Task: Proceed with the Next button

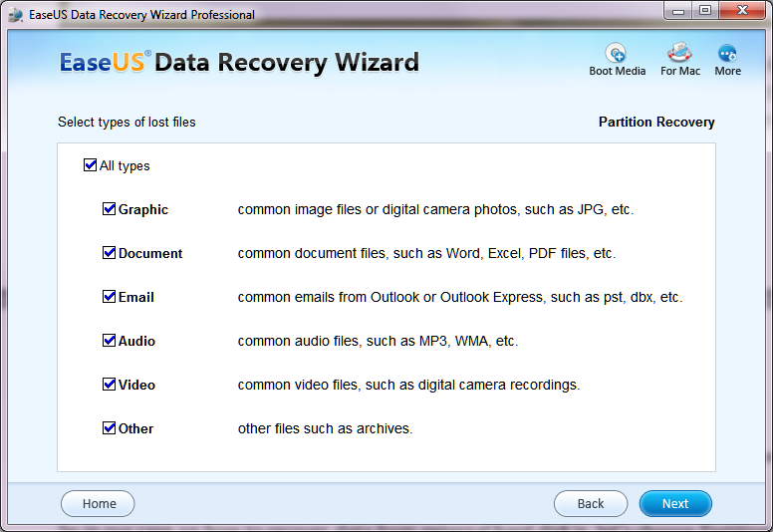Action: click(675, 503)
